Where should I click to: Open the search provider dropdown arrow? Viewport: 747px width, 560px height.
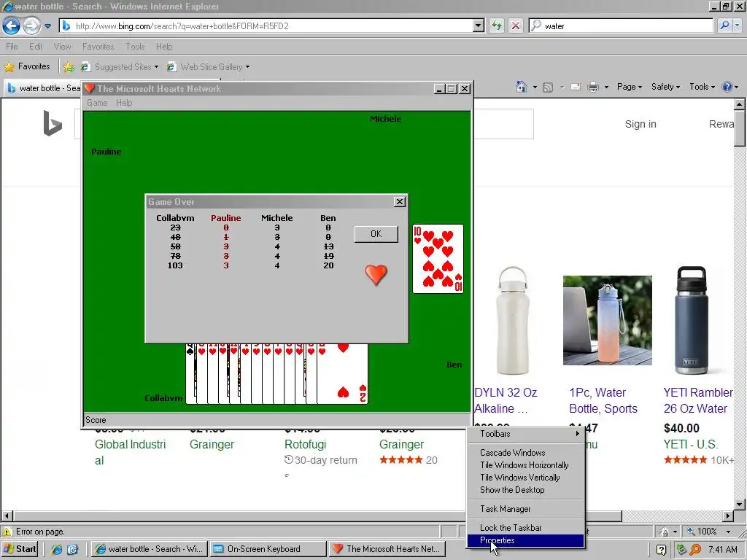pos(738,26)
